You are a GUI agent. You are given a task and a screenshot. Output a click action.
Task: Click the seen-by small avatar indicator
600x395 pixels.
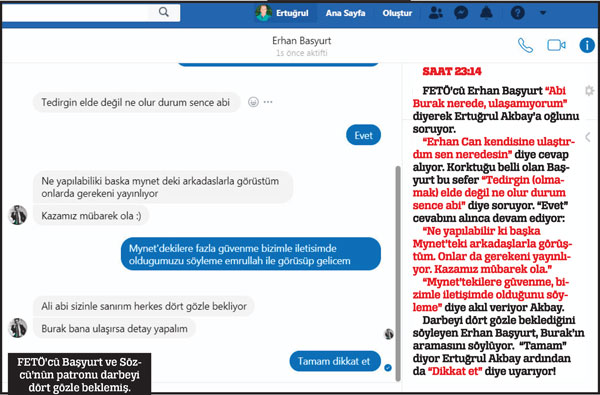389,334
